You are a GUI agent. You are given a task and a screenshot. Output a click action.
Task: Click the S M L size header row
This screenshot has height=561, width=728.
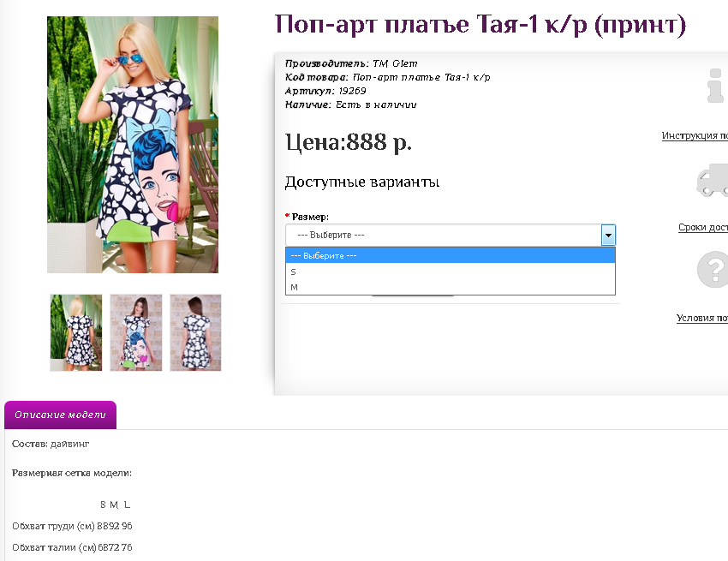pos(115,504)
